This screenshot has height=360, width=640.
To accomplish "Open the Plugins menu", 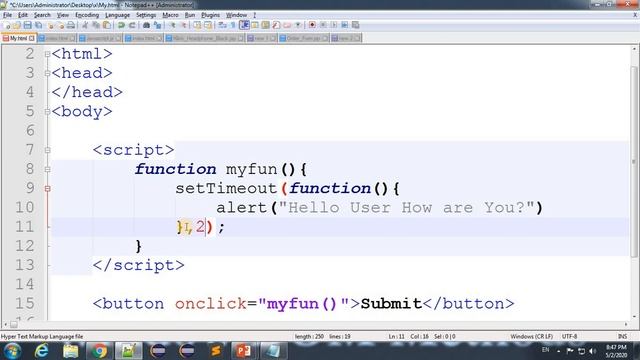I will pyautogui.click(x=210, y=15).
